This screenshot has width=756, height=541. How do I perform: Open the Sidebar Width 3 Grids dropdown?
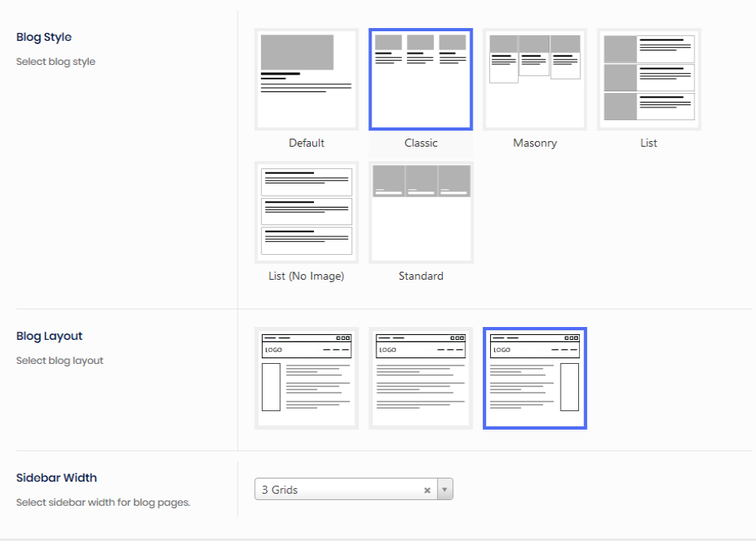338,490
